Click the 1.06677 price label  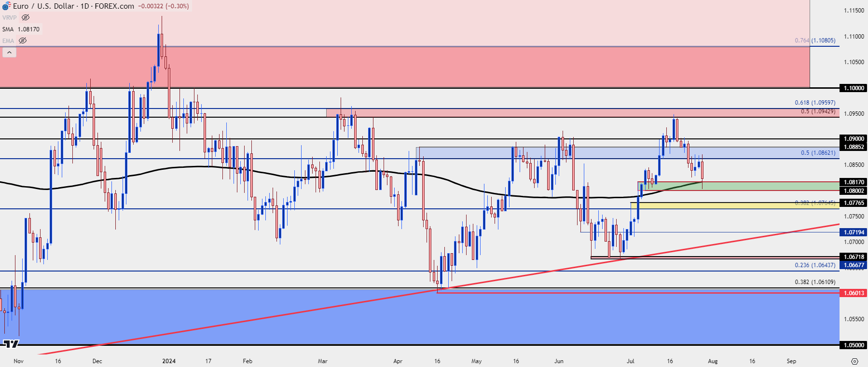(853, 265)
